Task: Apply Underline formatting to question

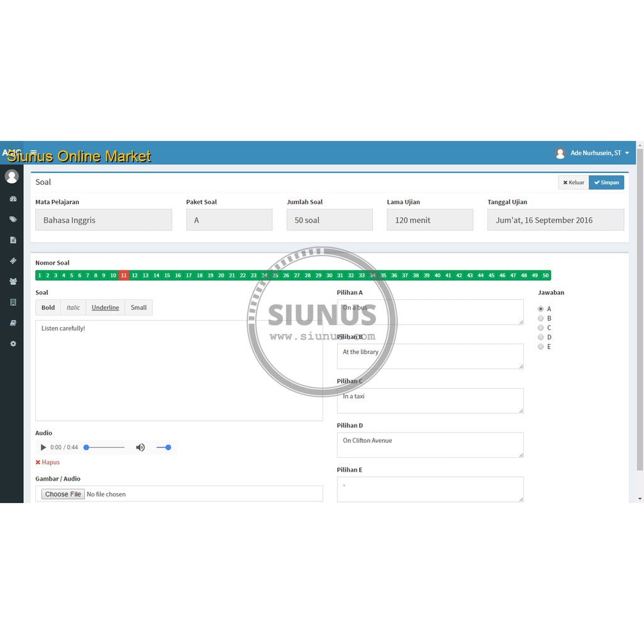Action: (x=105, y=308)
